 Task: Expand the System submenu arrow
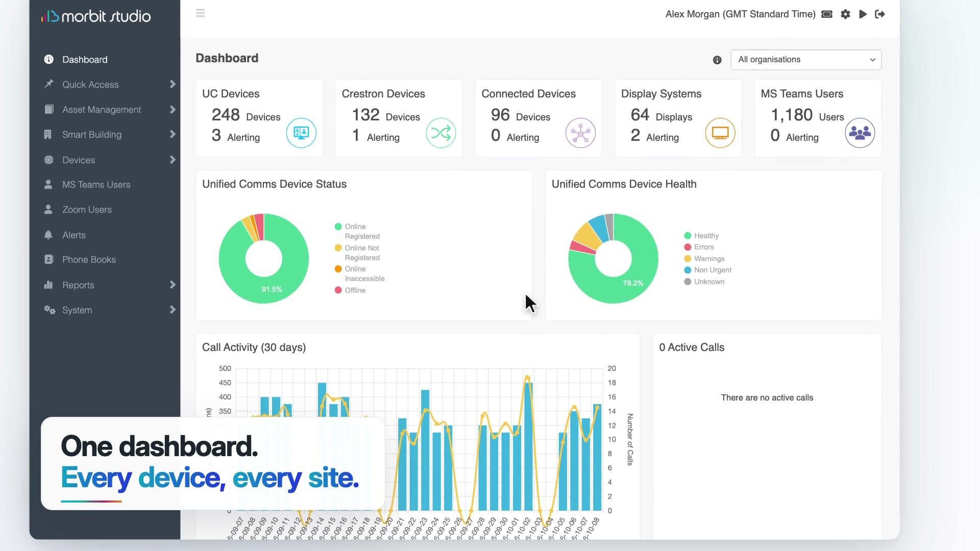click(x=173, y=310)
